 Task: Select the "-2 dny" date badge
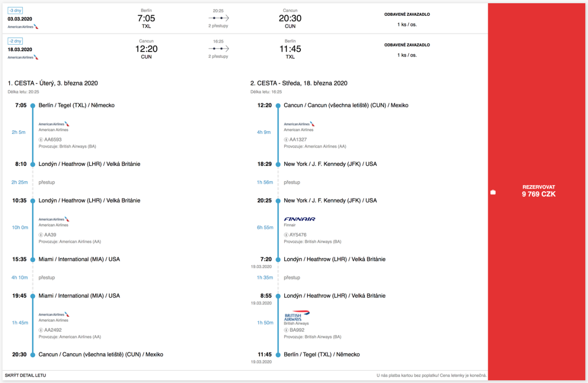[15, 41]
